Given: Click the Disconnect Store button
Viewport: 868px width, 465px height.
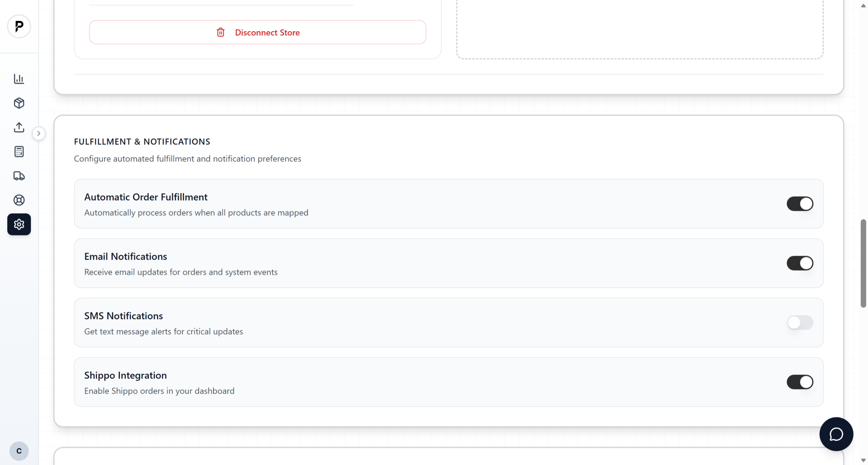Looking at the screenshot, I should [257, 32].
